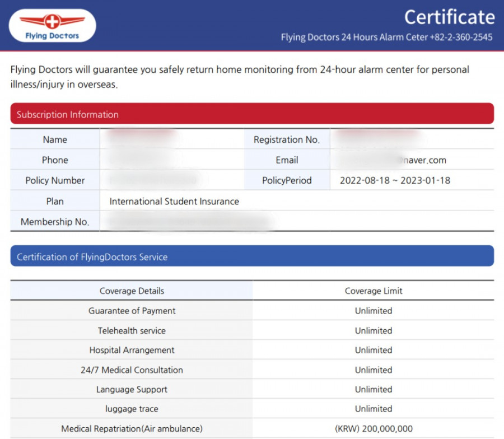The width and height of the screenshot is (504, 439).
Task: Click the alarm center phone number +82-2-360-2545
Action: [461, 38]
